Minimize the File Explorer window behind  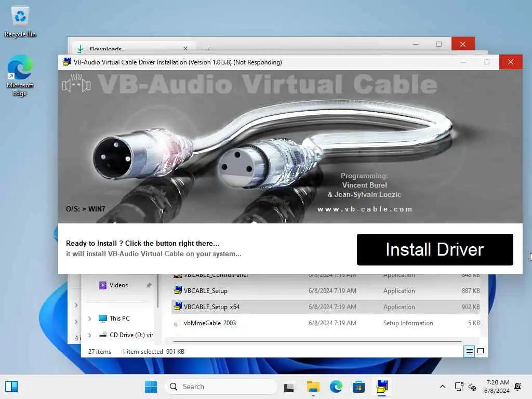416,44
